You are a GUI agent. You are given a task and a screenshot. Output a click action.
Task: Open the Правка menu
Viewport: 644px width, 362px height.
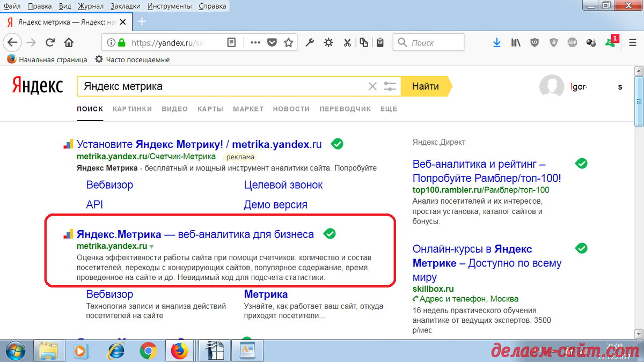(39, 6)
